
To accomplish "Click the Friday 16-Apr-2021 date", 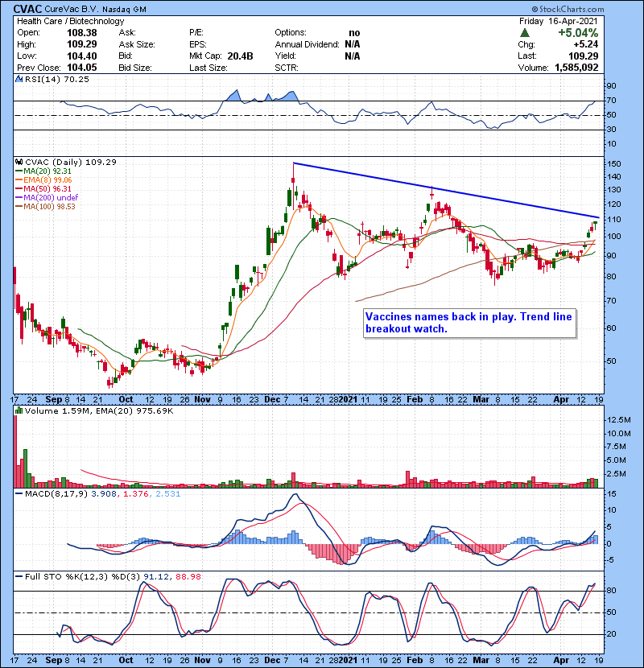I will click(x=559, y=21).
